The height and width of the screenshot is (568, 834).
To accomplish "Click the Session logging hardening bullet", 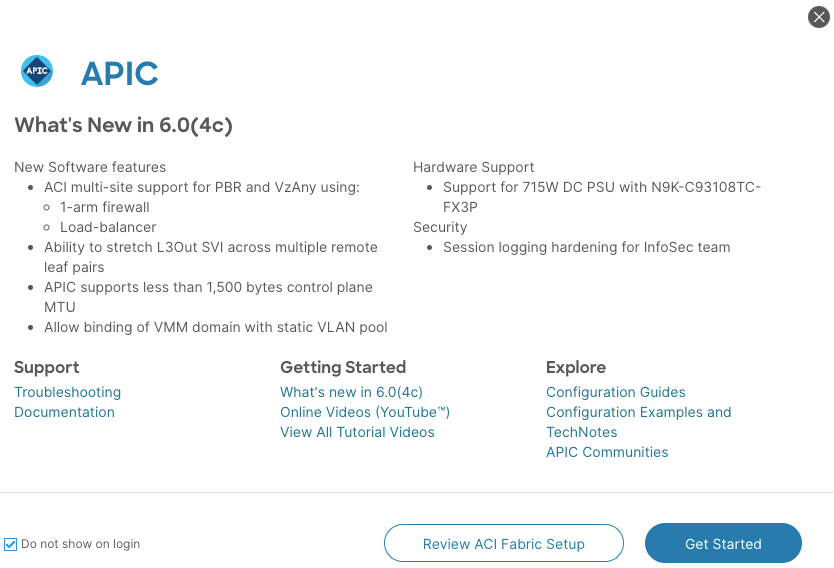I will coord(587,247).
